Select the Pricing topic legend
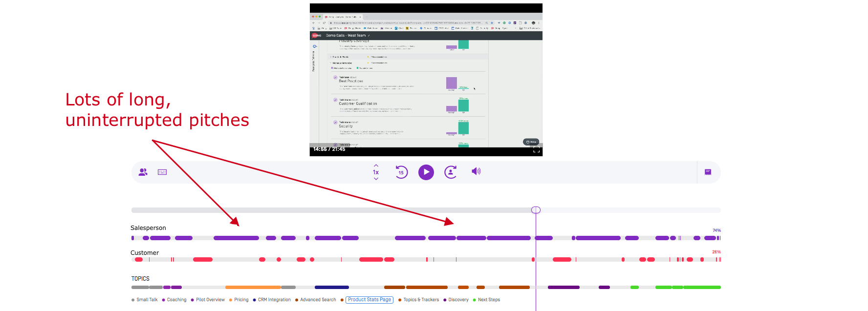Viewport: 868px width, 311px height. point(239,300)
